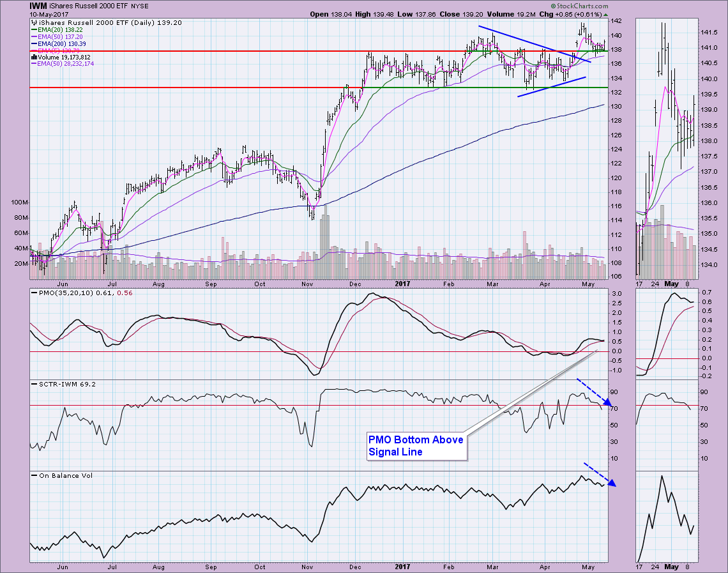Click the '100M' volume axis label
The image size is (728, 573).
(x=20, y=202)
